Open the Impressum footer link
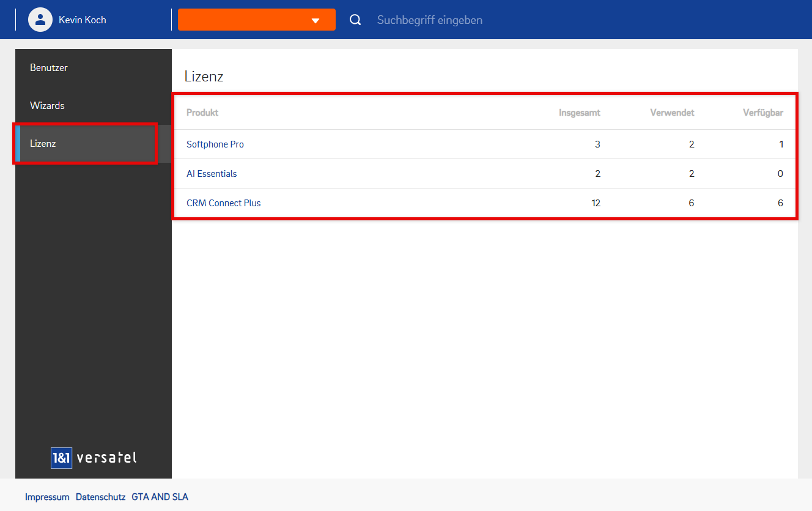 [x=47, y=497]
